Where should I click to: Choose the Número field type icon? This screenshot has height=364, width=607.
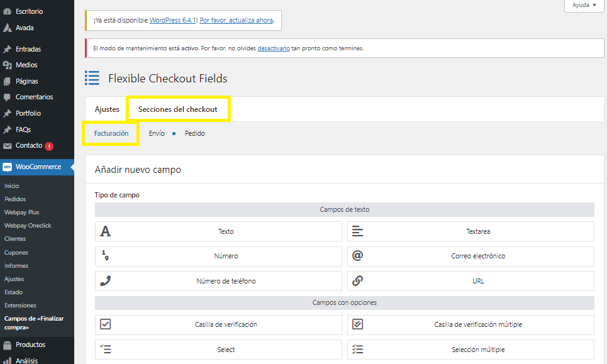click(105, 256)
